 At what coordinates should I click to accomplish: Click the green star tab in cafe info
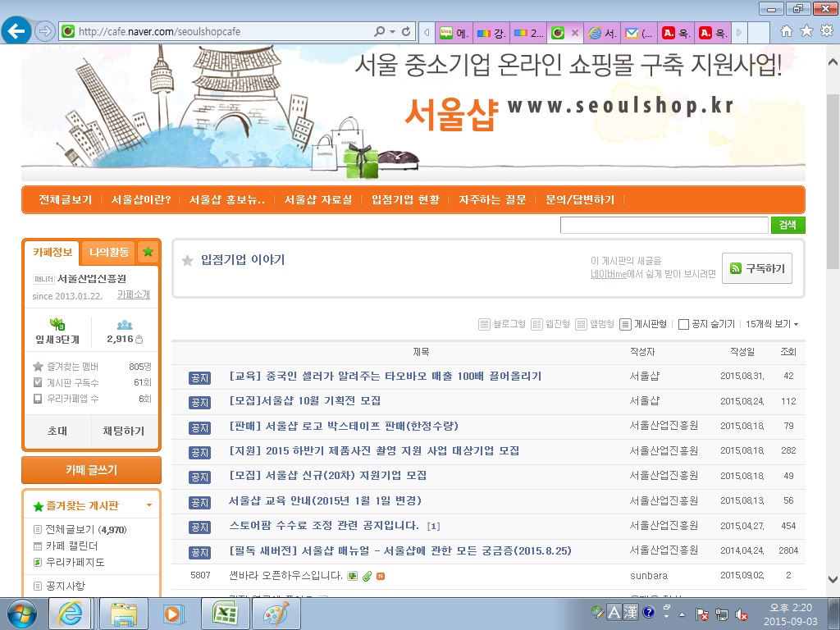click(x=148, y=251)
